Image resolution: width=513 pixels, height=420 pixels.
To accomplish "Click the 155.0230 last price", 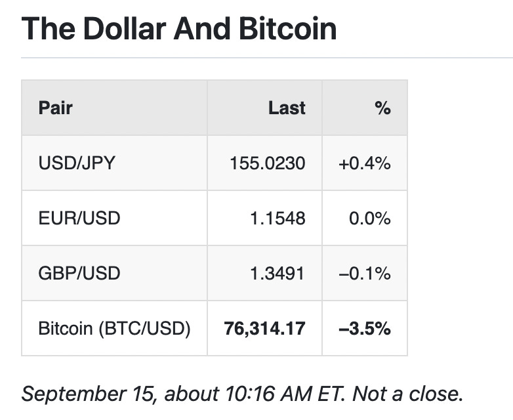I will 267,163.
